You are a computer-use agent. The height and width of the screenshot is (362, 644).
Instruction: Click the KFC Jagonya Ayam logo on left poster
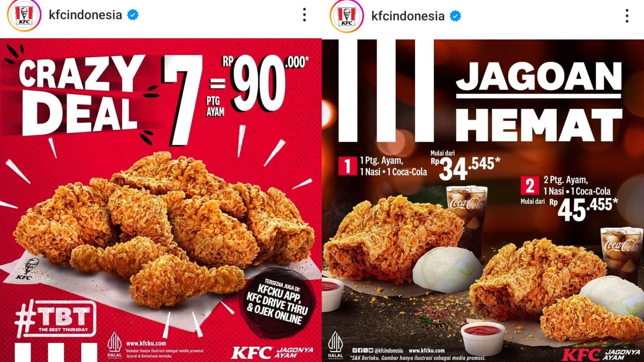coord(273,352)
